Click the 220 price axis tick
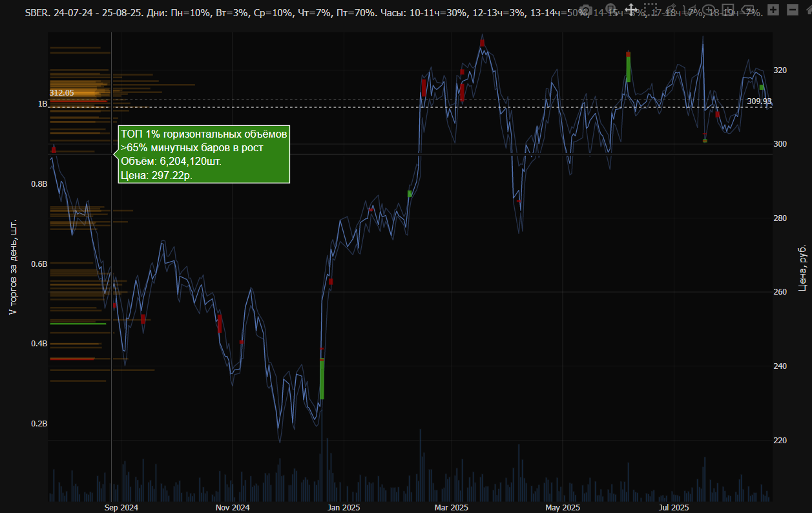Viewport: 812px width, 513px height. click(780, 440)
